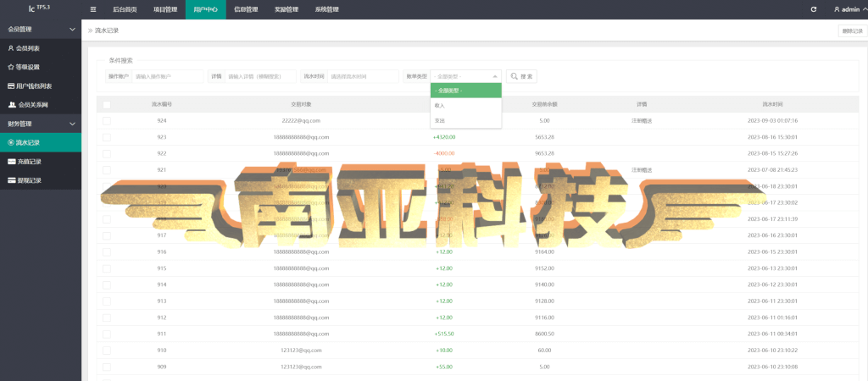Choose 收入 in the type dropdown

(465, 105)
